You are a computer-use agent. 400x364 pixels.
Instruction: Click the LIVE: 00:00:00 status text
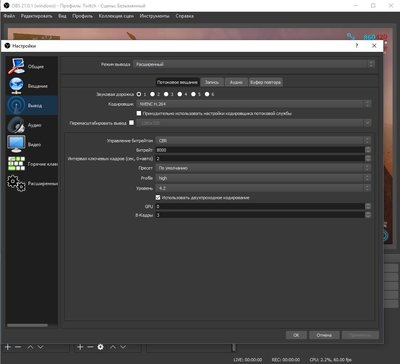tap(248, 360)
